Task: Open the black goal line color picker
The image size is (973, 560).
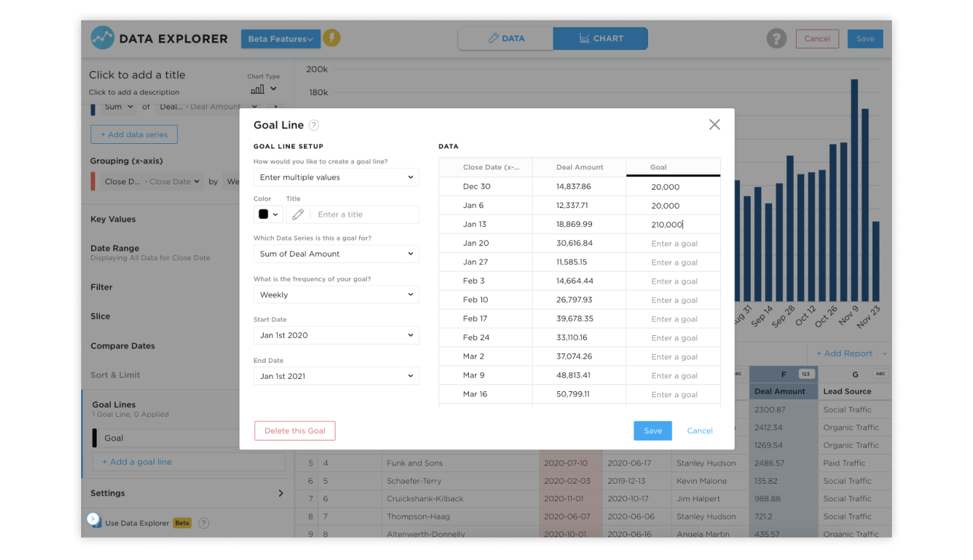Action: (x=268, y=214)
